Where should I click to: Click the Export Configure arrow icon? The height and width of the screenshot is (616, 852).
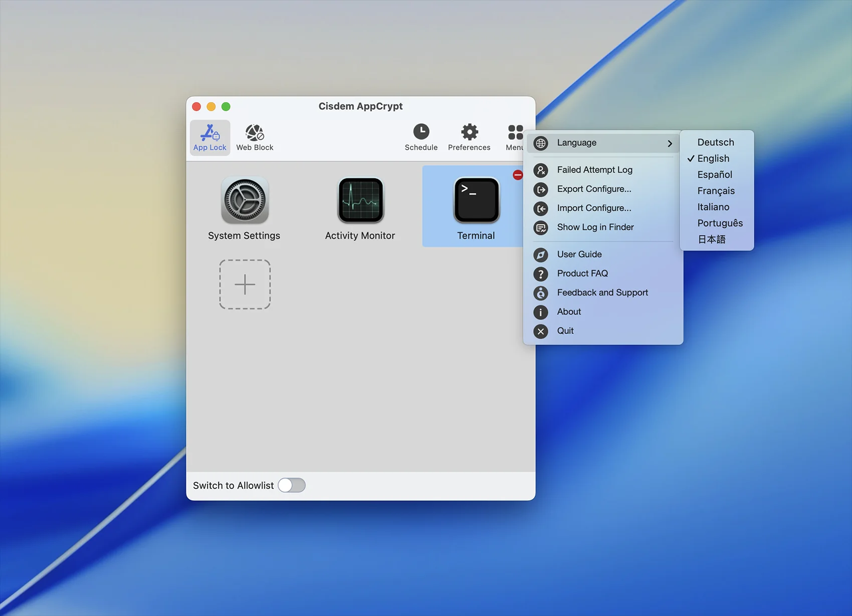(541, 189)
